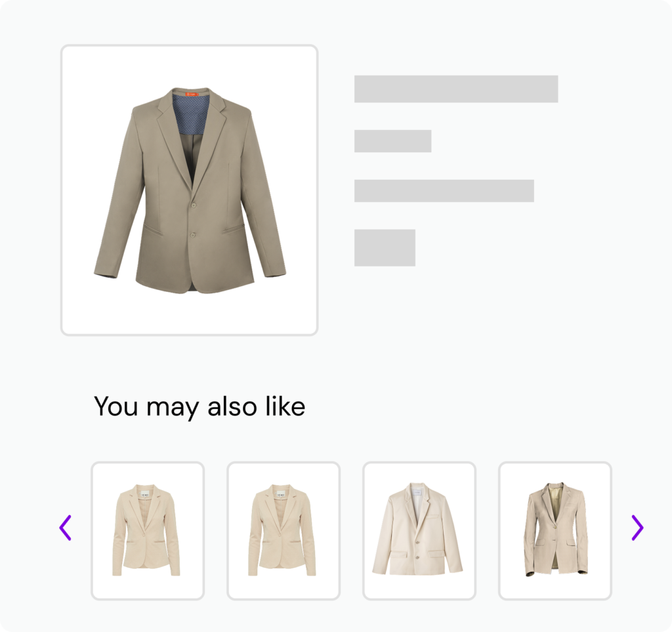
Task: Click the bottom button on the khaki blazer
Action: (x=193, y=234)
